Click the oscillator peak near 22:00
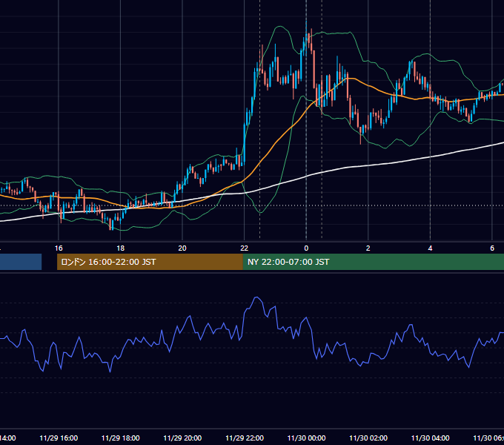Image resolution: width=504 pixels, height=445 pixels. [x=256, y=297]
